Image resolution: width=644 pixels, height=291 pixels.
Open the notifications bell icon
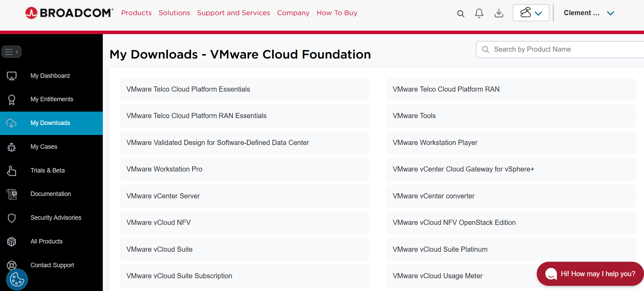click(x=479, y=13)
